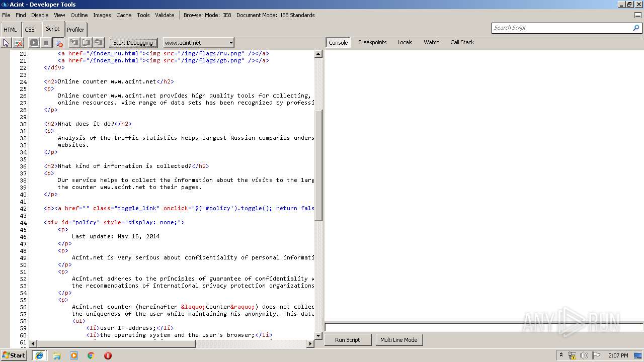This screenshot has height=362, width=644.
Task: Click the source vertical scrollbar thumb
Action: (x=318, y=165)
